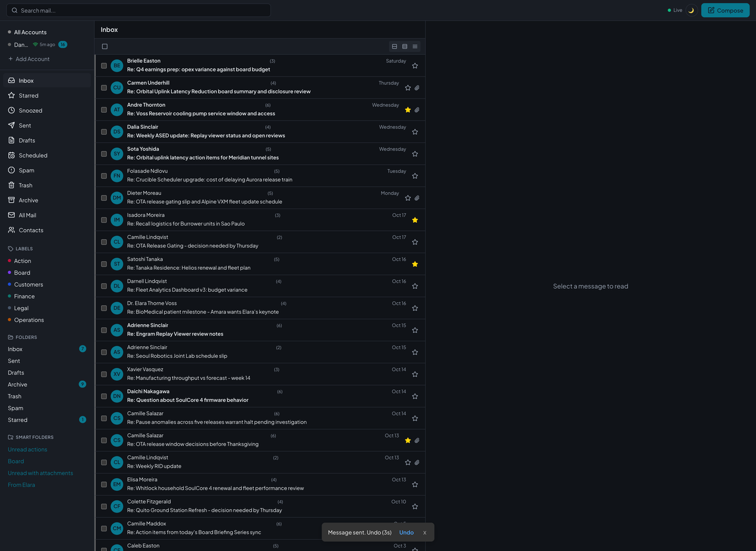Image resolution: width=756 pixels, height=551 pixels.
Task: Star the Folasade Ndlovu Crucible Scheduler email
Action: click(415, 176)
